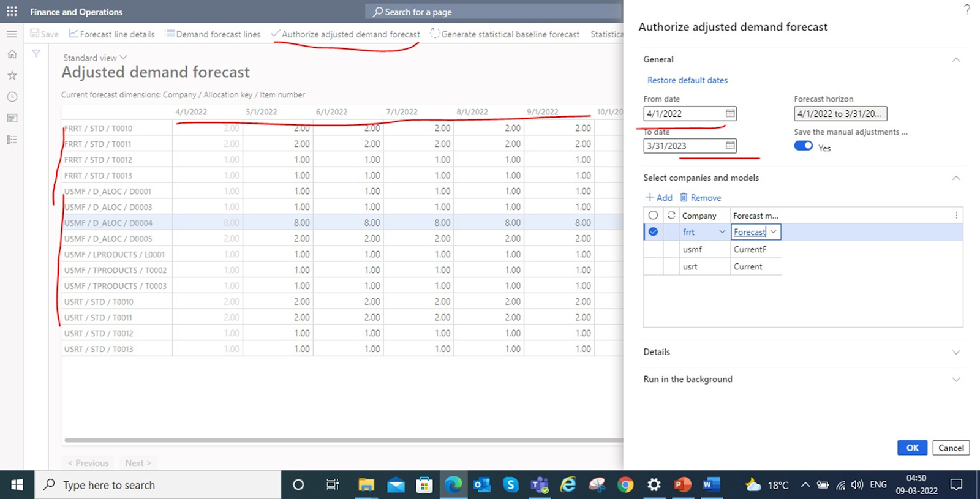Toggle Save the manual adjustments switch
The height and width of the screenshot is (499, 980).
tap(803, 146)
